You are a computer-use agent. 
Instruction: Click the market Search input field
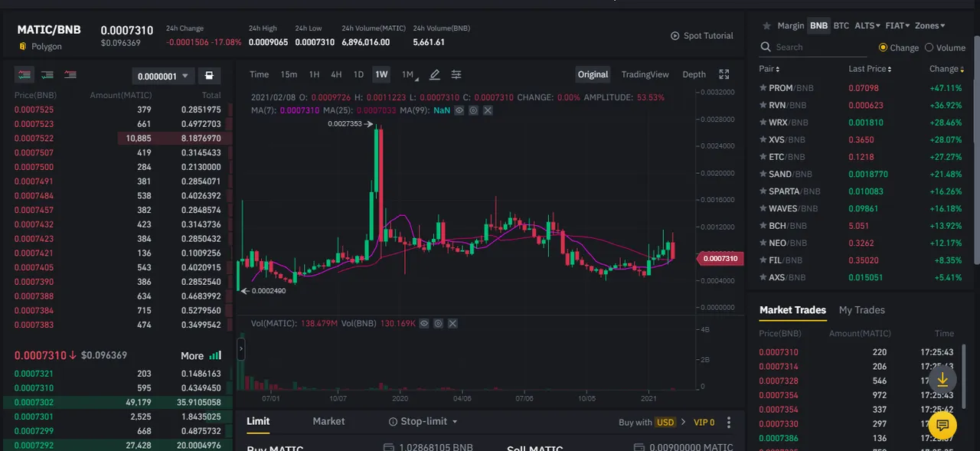pyautogui.click(x=813, y=47)
